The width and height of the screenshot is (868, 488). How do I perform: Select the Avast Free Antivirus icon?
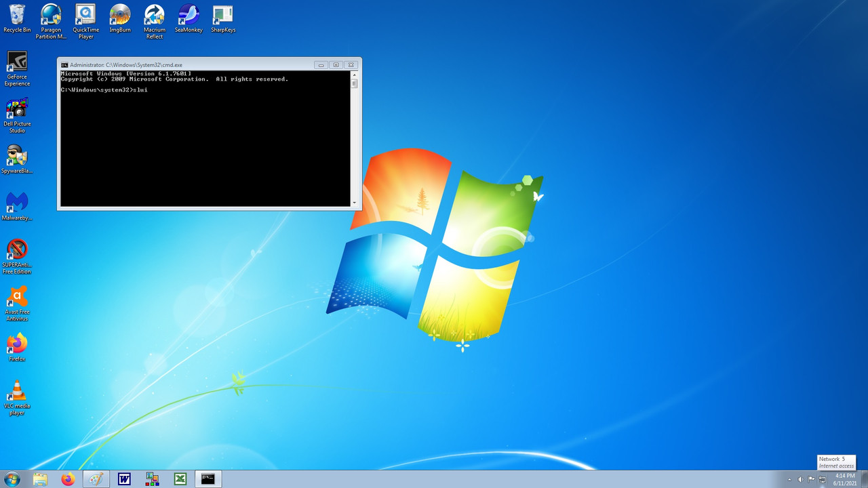17,304
